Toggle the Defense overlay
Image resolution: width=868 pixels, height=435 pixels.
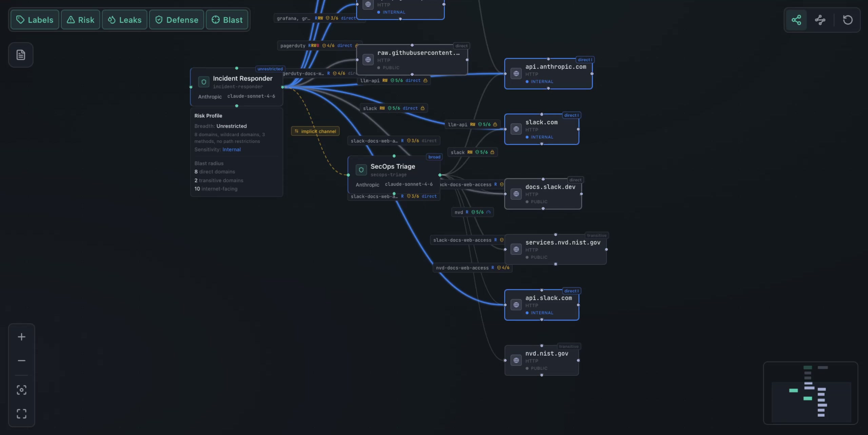coord(176,20)
